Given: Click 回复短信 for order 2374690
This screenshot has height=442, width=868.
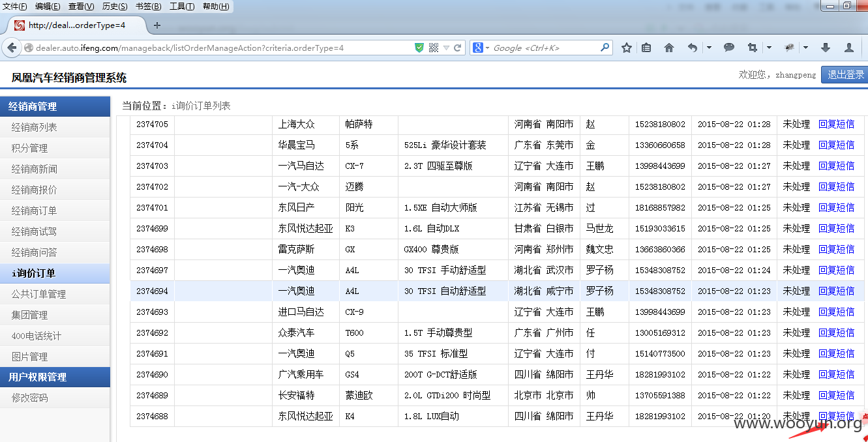Looking at the screenshot, I should pos(836,374).
